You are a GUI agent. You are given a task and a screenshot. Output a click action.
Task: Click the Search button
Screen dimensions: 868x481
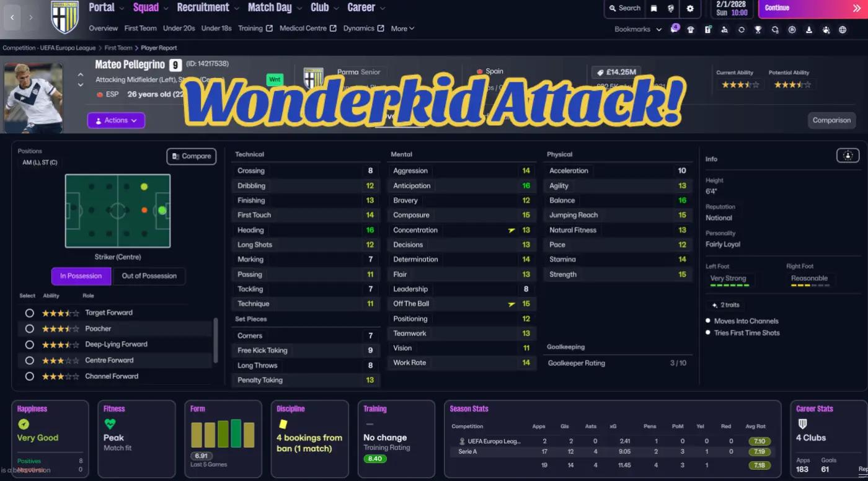(624, 8)
